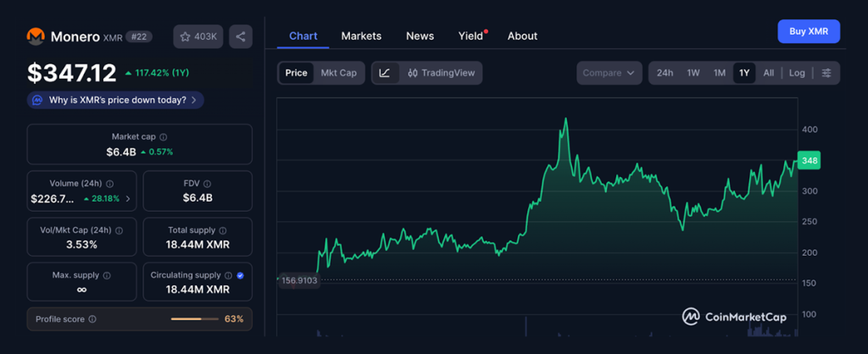Select the 24h time range
Viewport: 868px width, 354px height.
665,73
